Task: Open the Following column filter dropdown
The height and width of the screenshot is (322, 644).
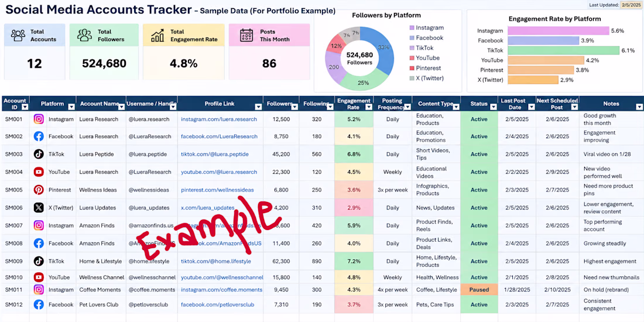Action: point(330,107)
